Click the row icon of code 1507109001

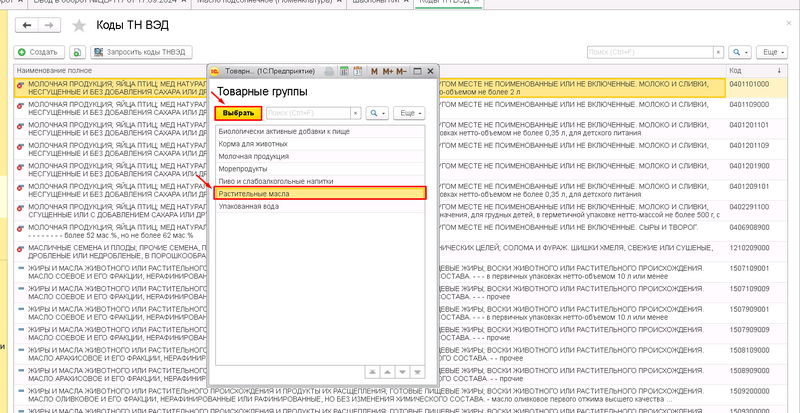[x=20, y=268]
